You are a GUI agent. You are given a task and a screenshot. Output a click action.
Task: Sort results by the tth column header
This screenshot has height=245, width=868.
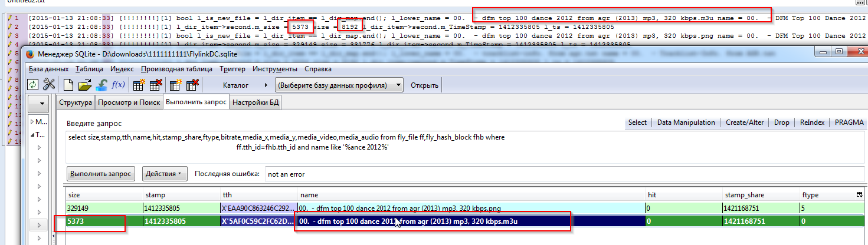(x=259, y=195)
